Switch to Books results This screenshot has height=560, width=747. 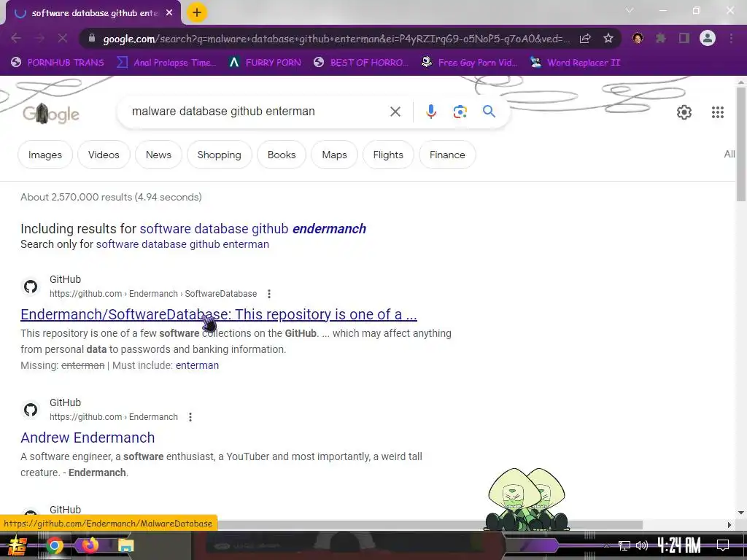pos(282,155)
